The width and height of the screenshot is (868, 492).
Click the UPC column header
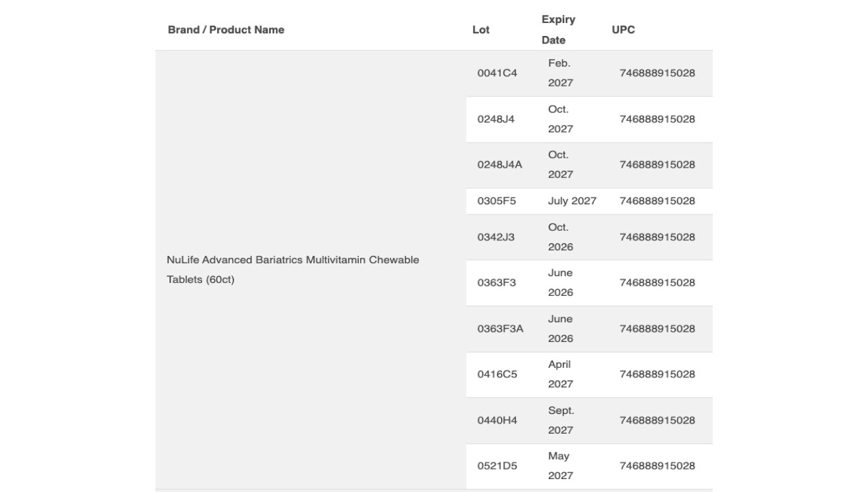(623, 30)
